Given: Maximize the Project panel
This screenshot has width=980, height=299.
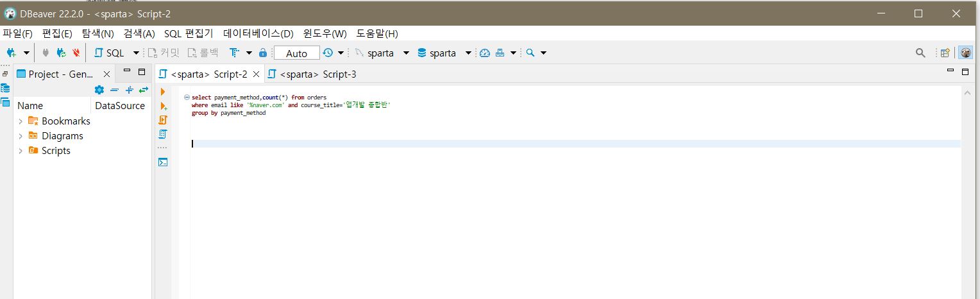Looking at the screenshot, I should [142, 72].
